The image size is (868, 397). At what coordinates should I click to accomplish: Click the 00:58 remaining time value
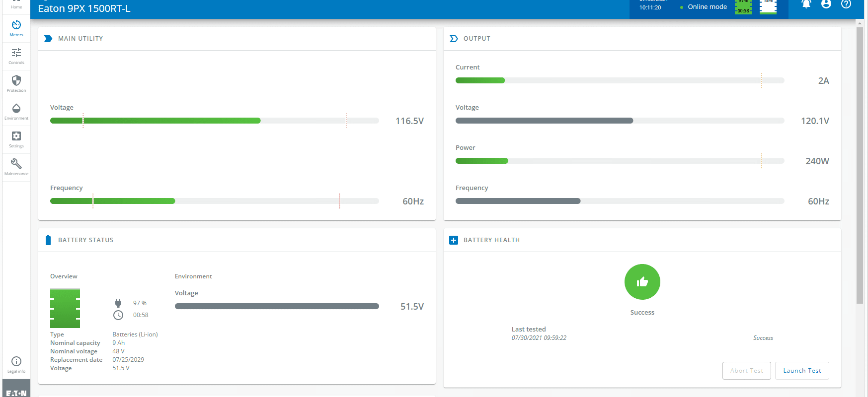[141, 315]
